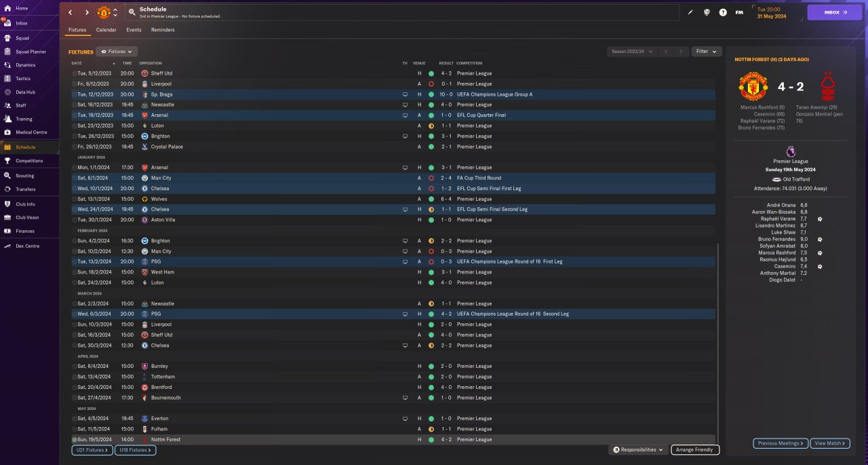
Task: Open the FM menu
Action: tap(739, 12)
